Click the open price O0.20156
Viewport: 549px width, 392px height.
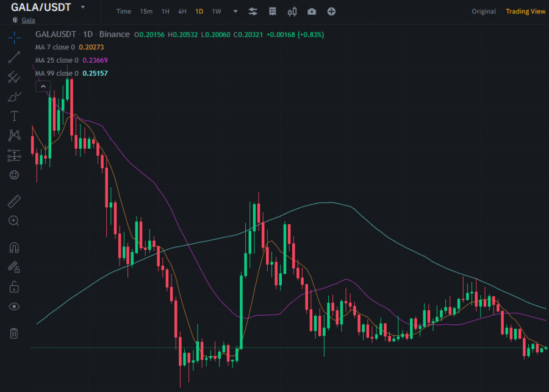click(x=149, y=35)
